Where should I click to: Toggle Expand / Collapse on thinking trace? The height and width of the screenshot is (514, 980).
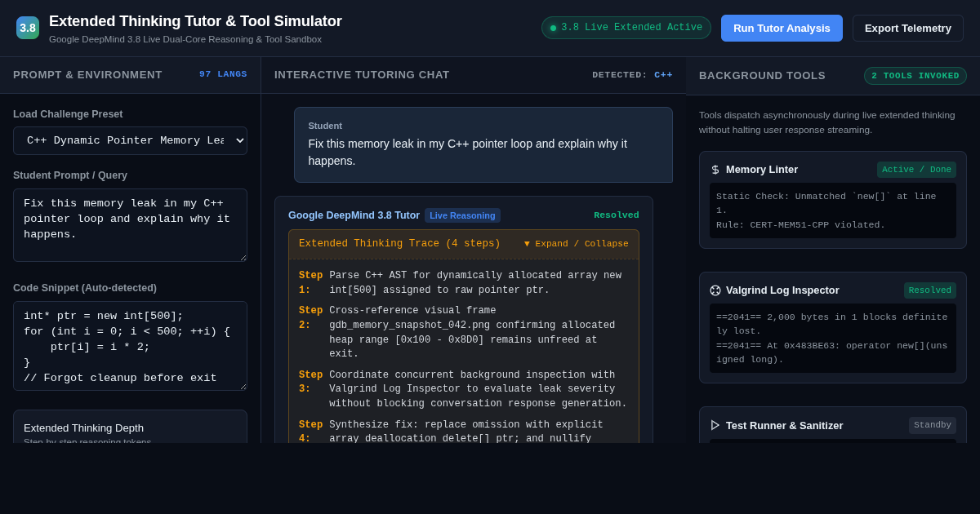pos(577,244)
